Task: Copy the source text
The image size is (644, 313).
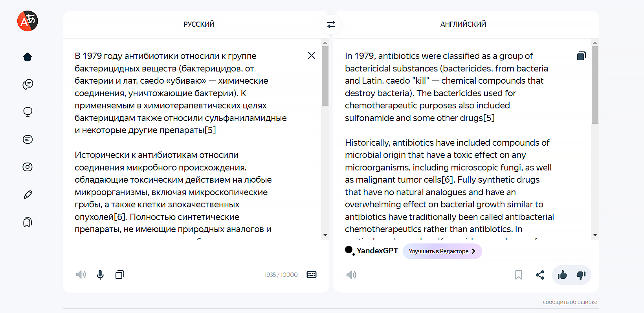Action: coord(120,275)
